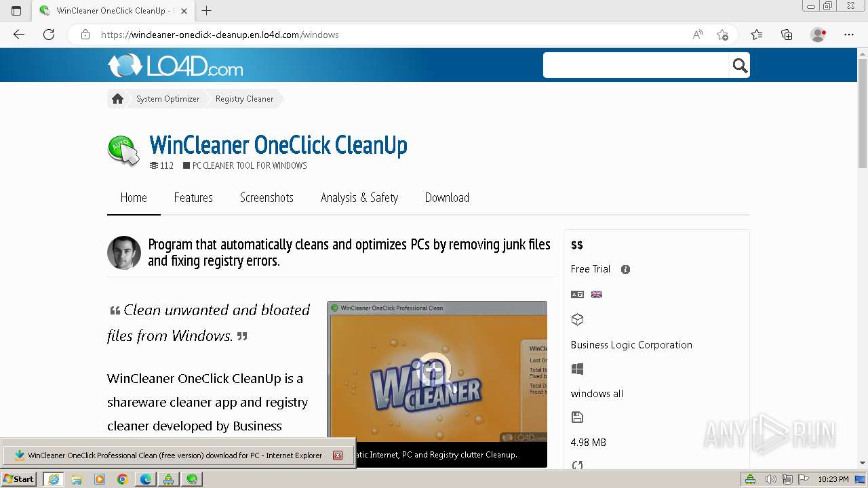
Task: Open the Windows Start menu
Action: (19, 479)
